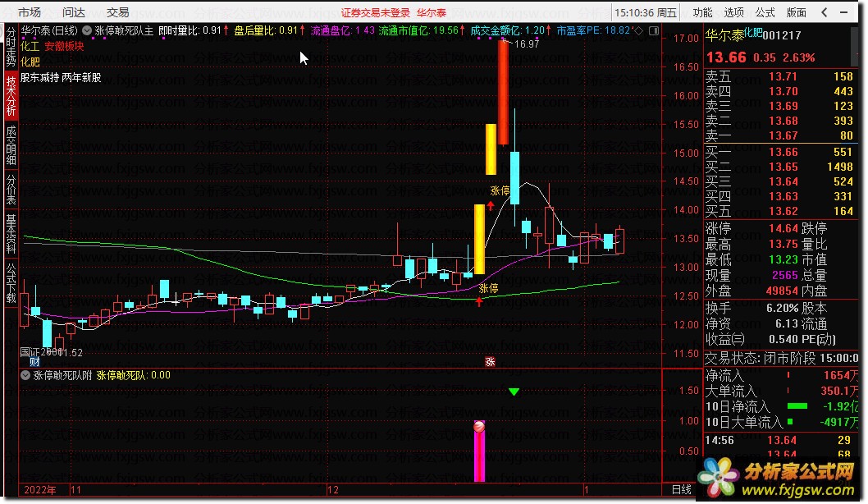Click the stock code 001217
This screenshot has width=868, height=504.
coord(782,36)
